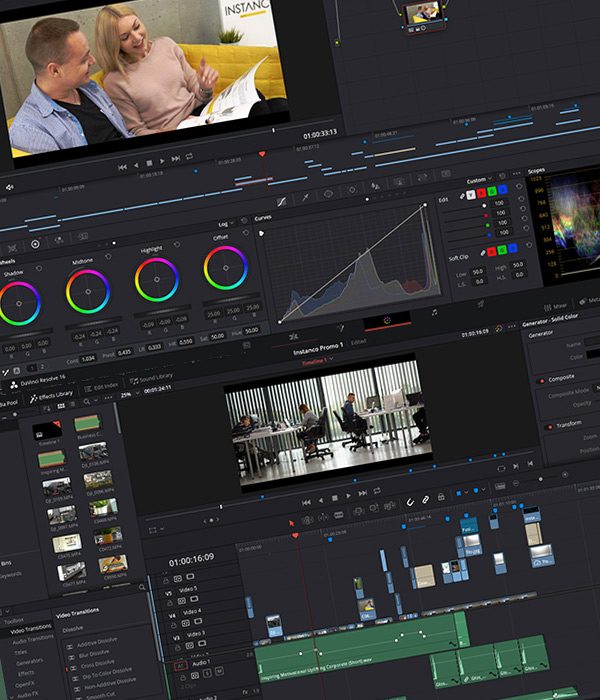Open the Mixer panel button
The image size is (600, 700).
[x=555, y=306]
